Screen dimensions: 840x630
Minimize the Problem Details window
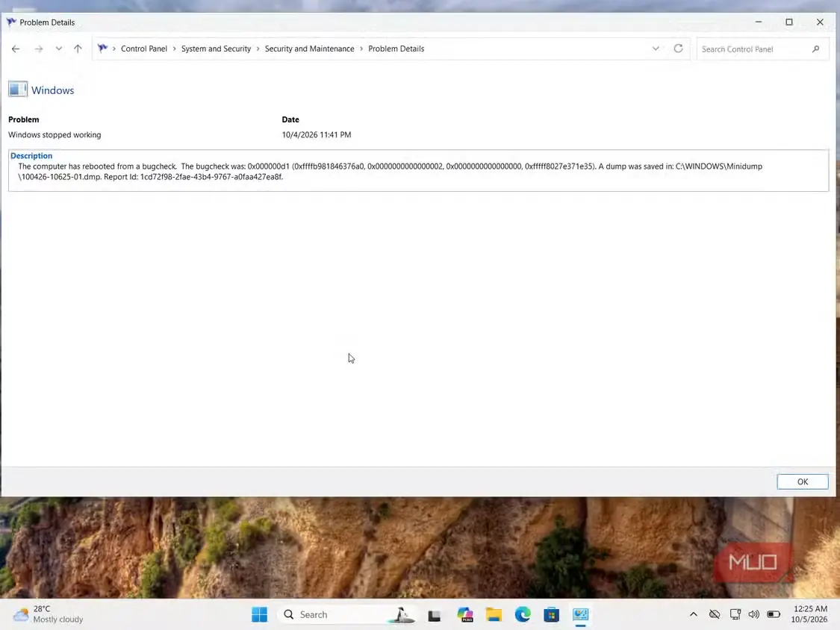click(759, 22)
